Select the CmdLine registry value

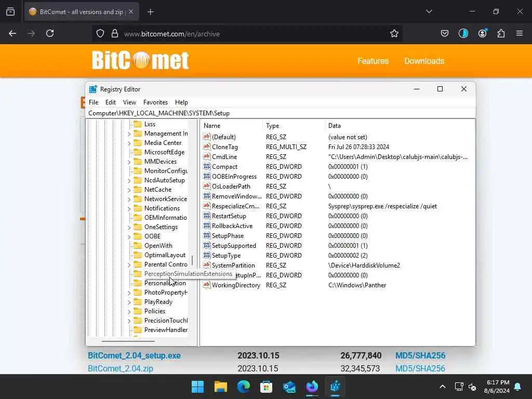tap(224, 157)
